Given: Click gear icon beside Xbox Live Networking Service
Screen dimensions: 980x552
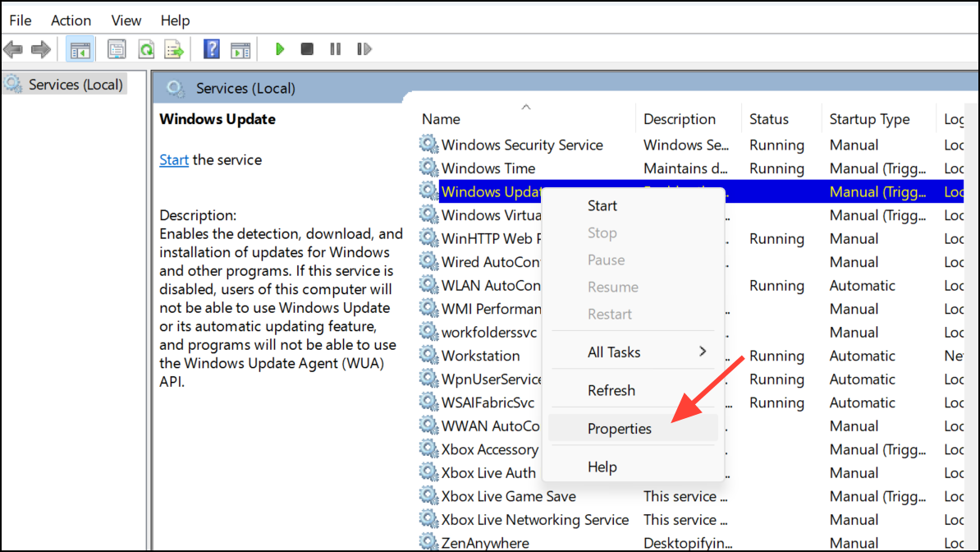Looking at the screenshot, I should click(428, 519).
